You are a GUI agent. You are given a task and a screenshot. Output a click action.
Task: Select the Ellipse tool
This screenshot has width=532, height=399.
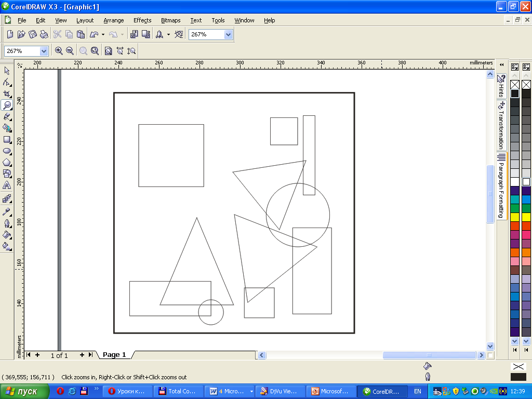(x=7, y=151)
